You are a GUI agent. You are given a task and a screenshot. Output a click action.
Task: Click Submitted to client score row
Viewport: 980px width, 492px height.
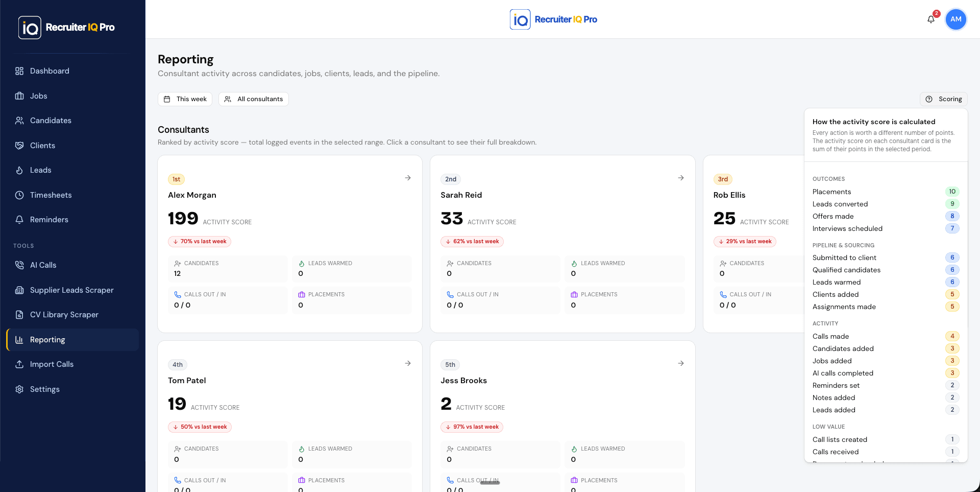886,257
